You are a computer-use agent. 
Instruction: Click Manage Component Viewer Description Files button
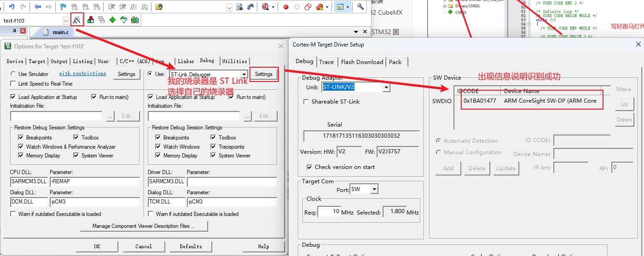tap(144, 226)
